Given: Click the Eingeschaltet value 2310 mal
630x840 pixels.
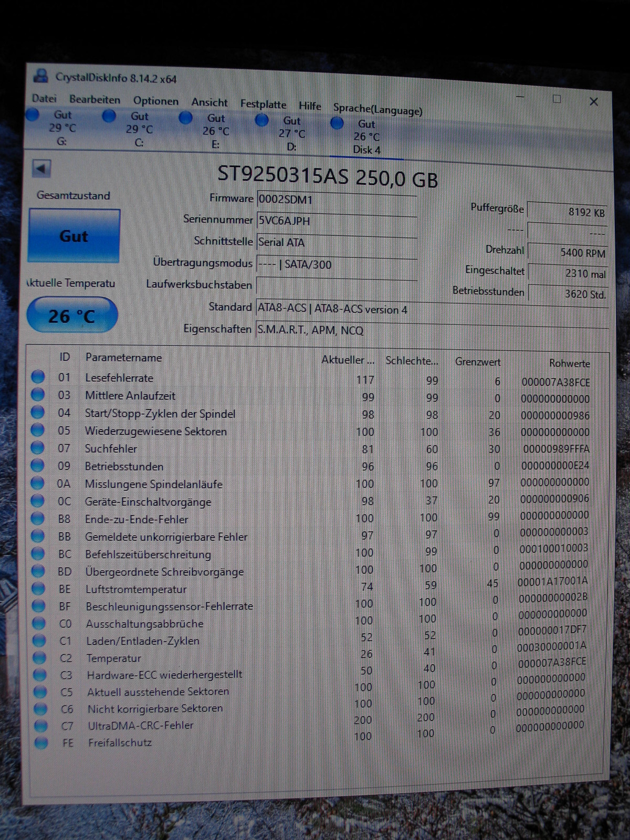Looking at the screenshot, I should point(568,273).
